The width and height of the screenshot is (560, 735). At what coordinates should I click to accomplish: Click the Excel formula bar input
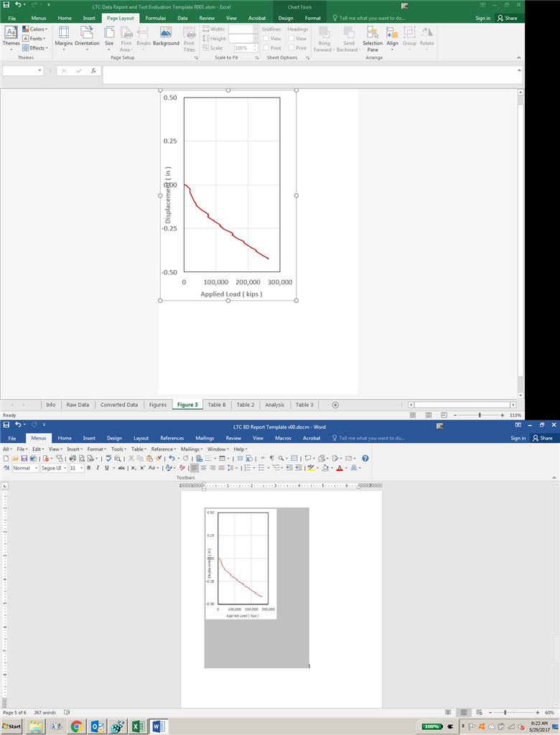tap(309, 75)
